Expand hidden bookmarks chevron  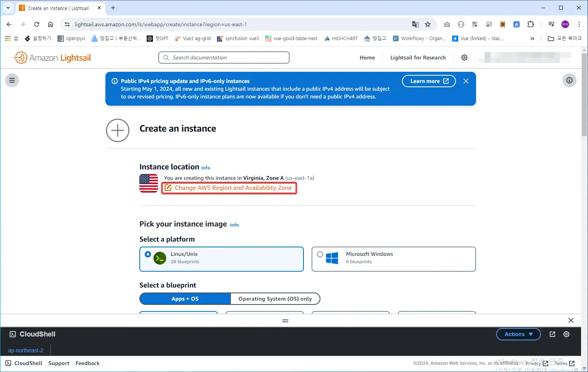[532, 39]
